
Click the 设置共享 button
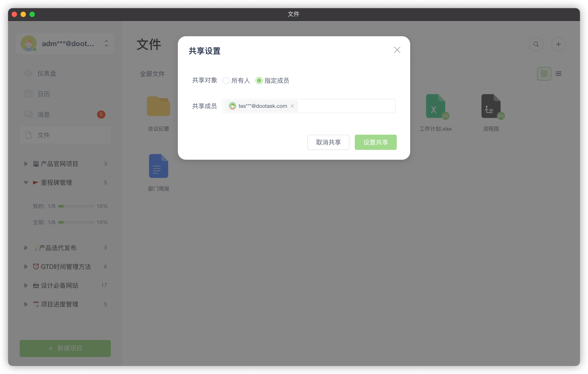tap(375, 142)
